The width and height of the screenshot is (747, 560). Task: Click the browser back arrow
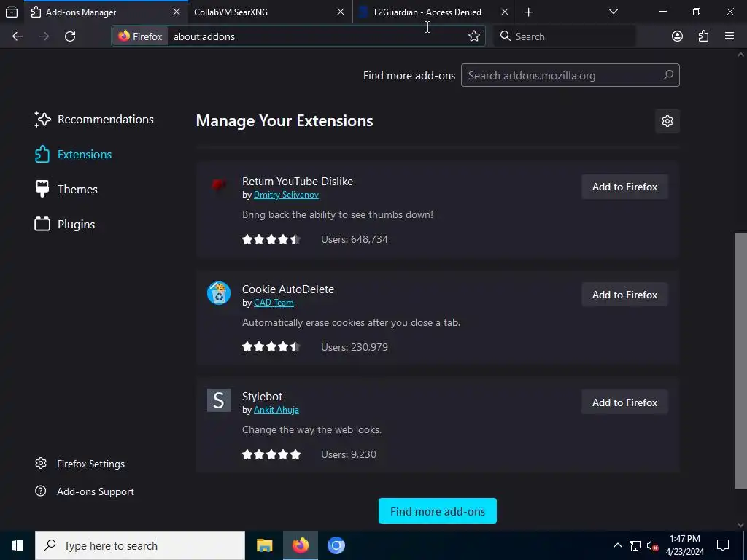(18, 36)
